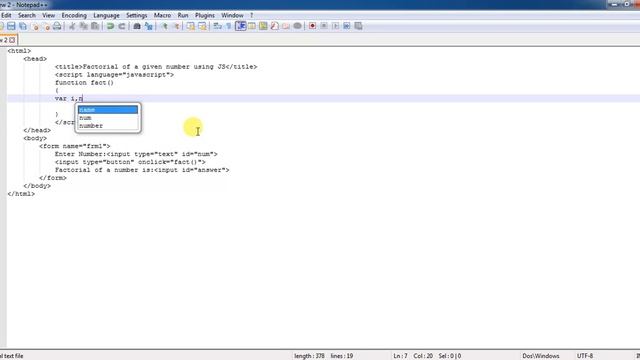Screen dimensions: 640x360
Task: Click the Save Recorded Macro icon
Action: 358,26
